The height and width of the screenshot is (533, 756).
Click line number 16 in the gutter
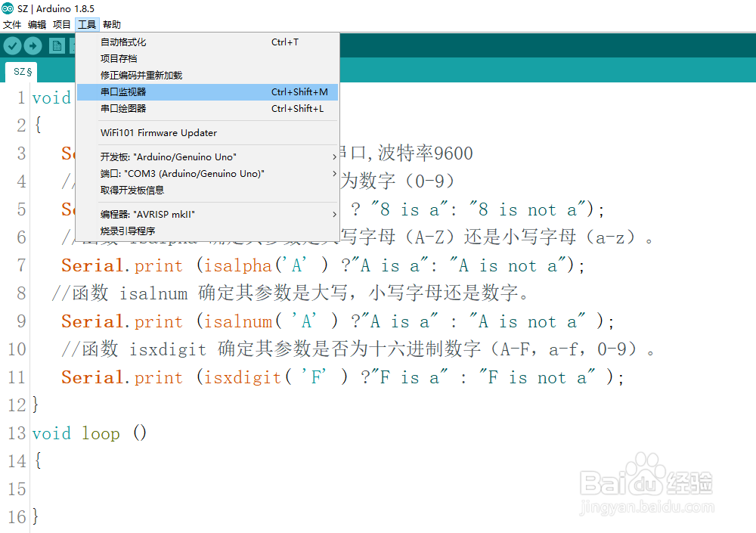17,517
